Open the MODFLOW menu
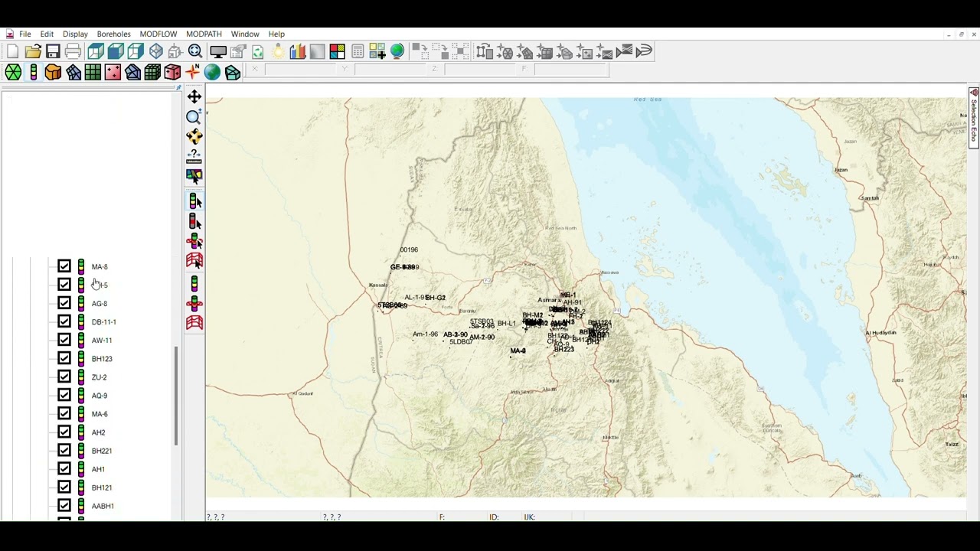This screenshot has height=551, width=980. click(158, 34)
